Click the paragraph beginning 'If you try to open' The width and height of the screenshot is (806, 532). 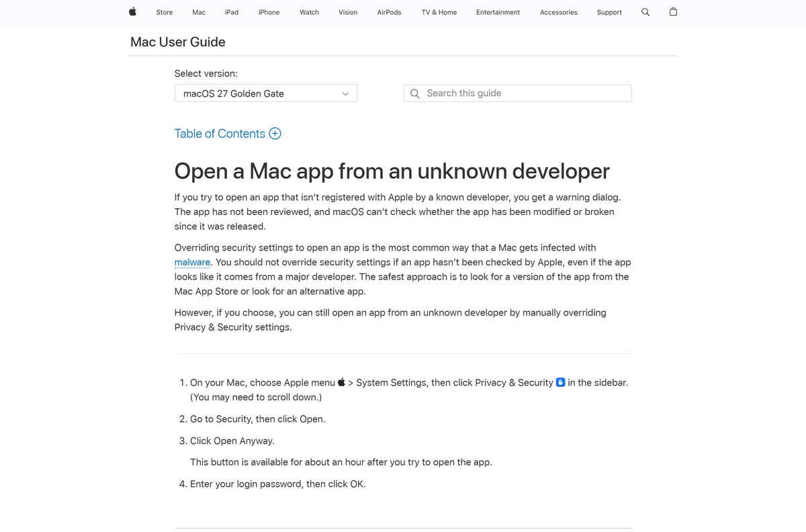pos(402,212)
